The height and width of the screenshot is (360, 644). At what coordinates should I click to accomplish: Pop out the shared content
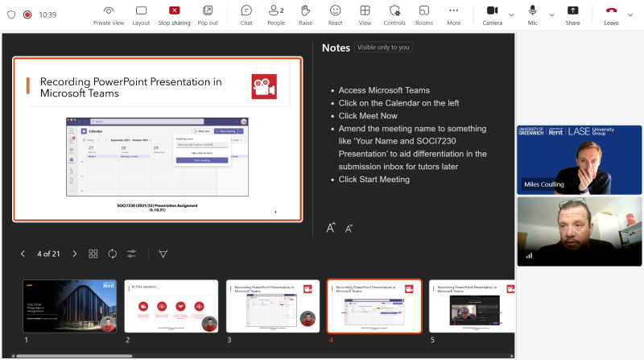point(208,15)
